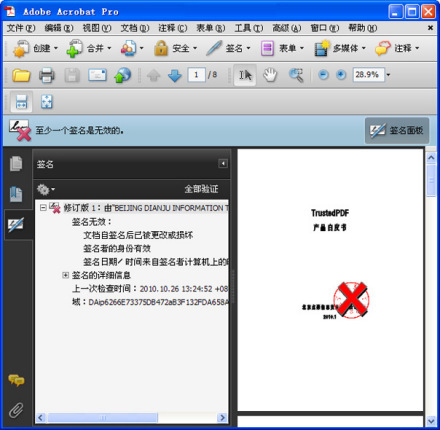Viewport: 440px width, 430px height.
Task: Open the 高级 menu
Action: [287, 28]
